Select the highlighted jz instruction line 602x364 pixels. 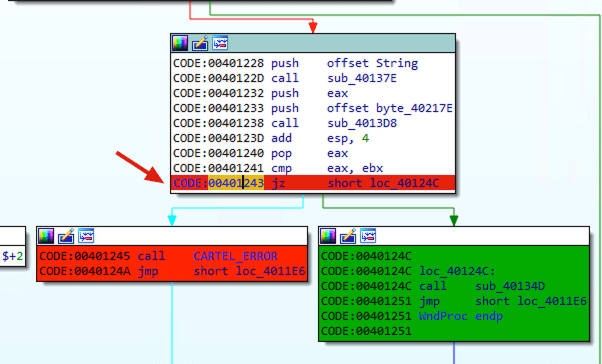tap(313, 183)
